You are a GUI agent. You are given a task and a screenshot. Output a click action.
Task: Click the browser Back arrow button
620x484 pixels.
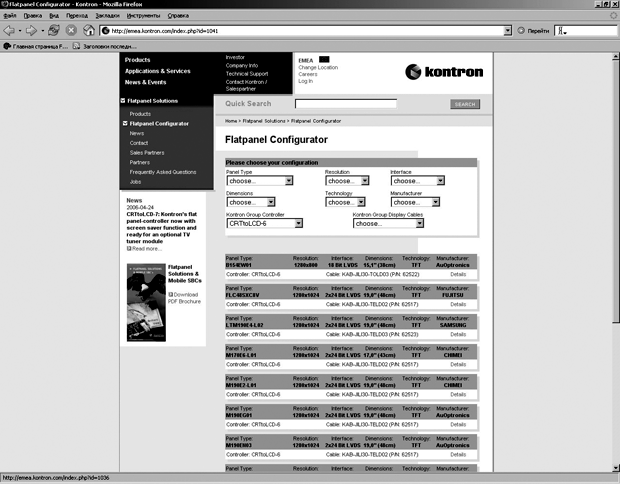pos(9,30)
